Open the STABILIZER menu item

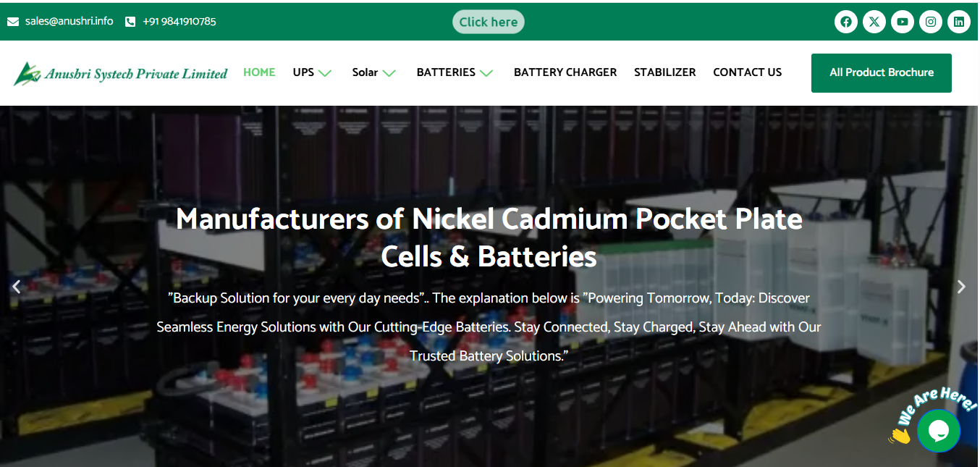(x=664, y=72)
